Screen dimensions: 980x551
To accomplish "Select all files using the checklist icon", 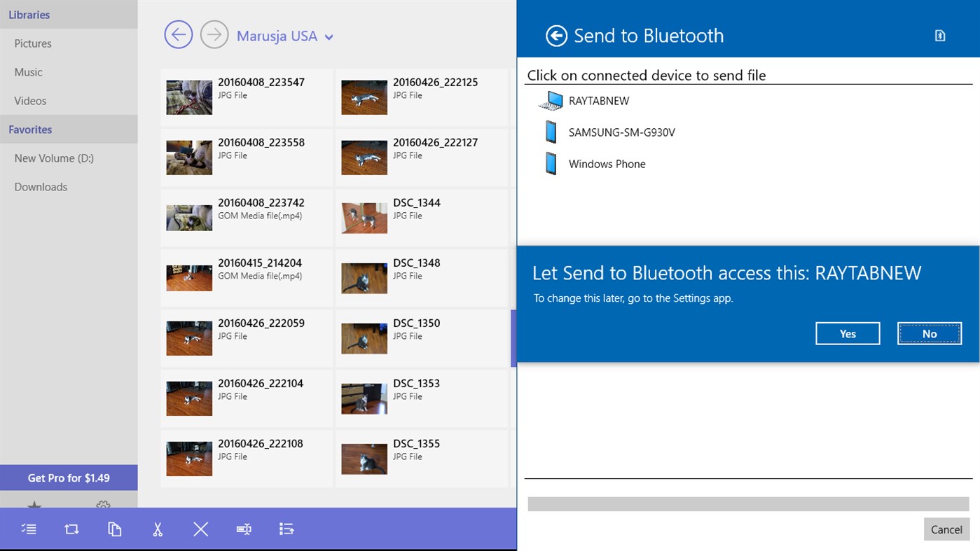I will pos(29,529).
